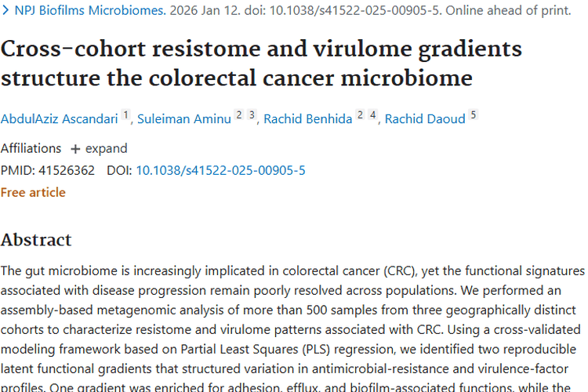Expand the Affiliations list
588x392 pixels.
[99, 148]
